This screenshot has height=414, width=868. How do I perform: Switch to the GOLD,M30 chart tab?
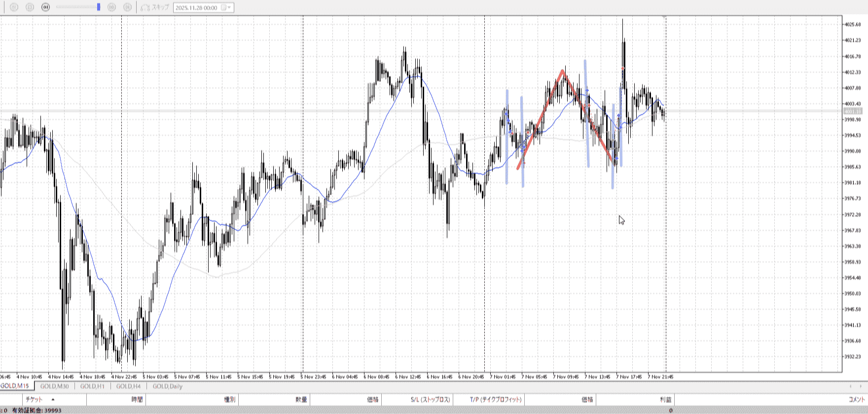pos(54,386)
